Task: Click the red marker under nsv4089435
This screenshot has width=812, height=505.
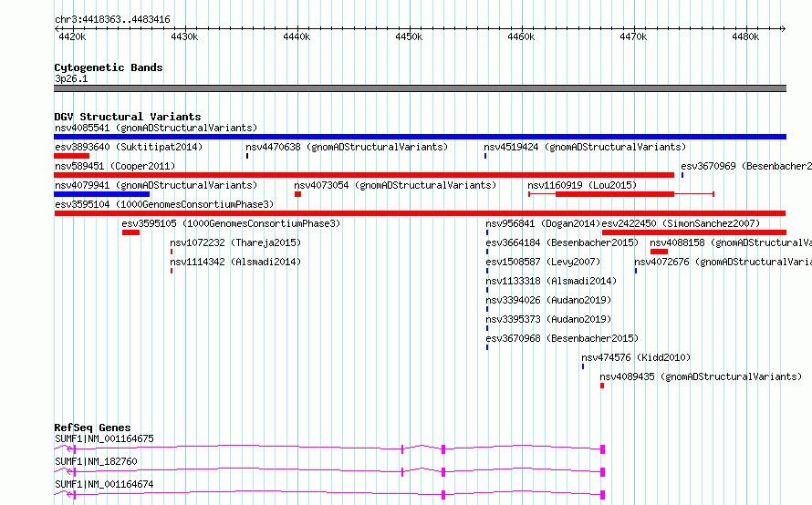Action: click(x=602, y=386)
